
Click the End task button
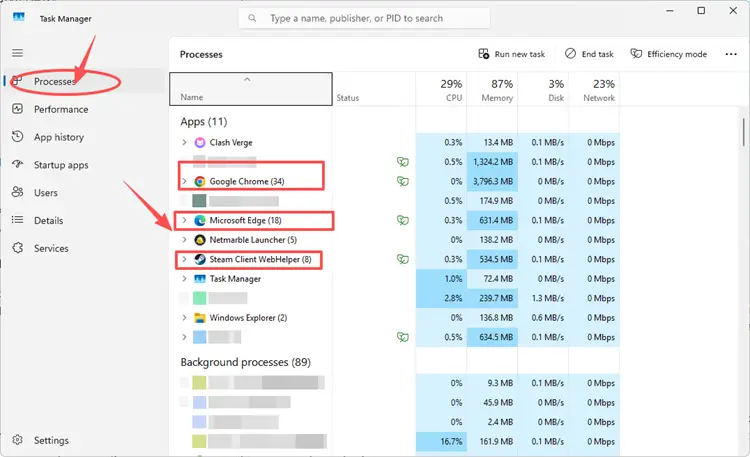[x=589, y=54]
